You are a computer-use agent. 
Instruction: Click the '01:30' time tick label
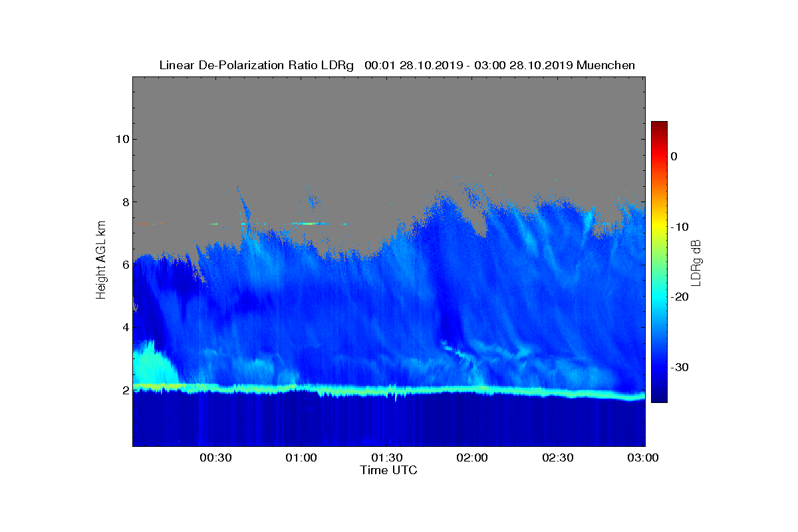pos(386,458)
